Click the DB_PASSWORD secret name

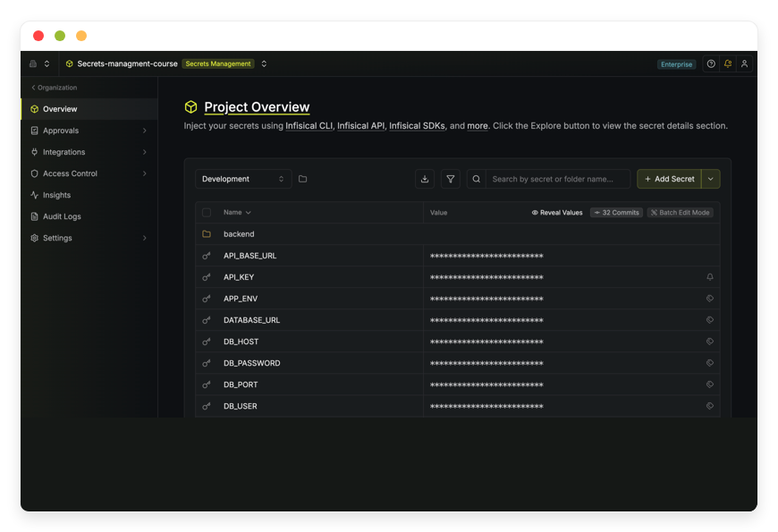coord(251,363)
